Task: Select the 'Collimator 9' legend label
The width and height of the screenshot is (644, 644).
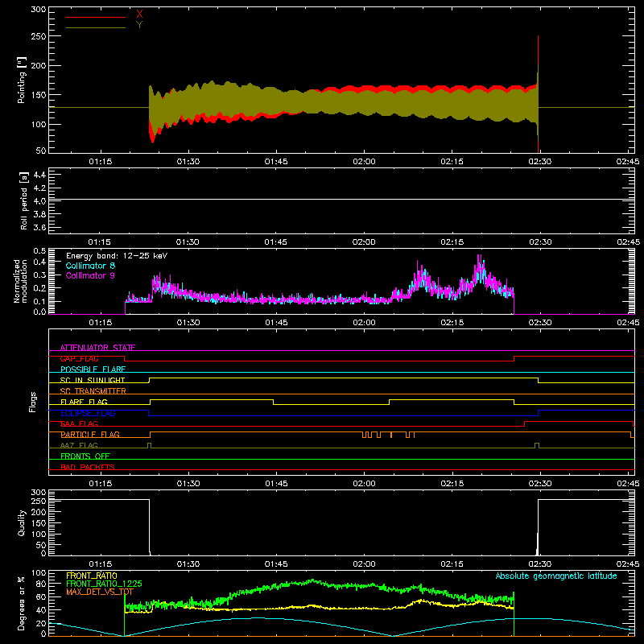Action: pyautogui.click(x=90, y=275)
